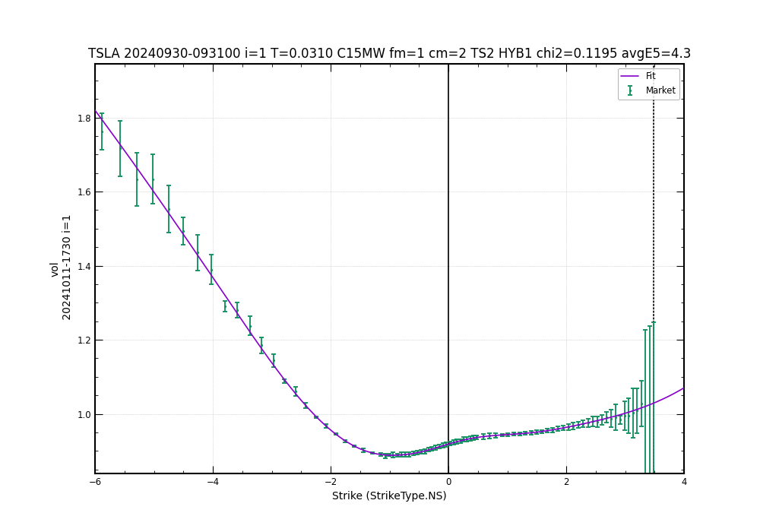760x532 pixels.
Task: Click the y-axis tick label 1.0
Action: click(84, 415)
